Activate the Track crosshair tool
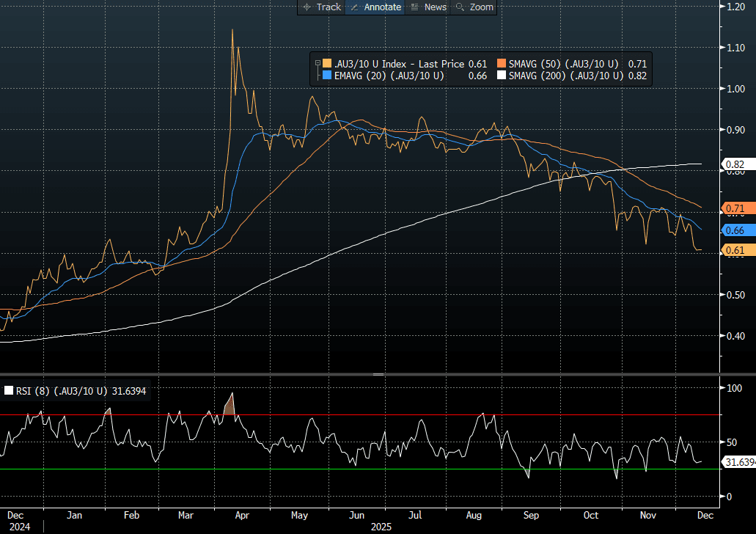The image size is (756, 534). click(321, 7)
